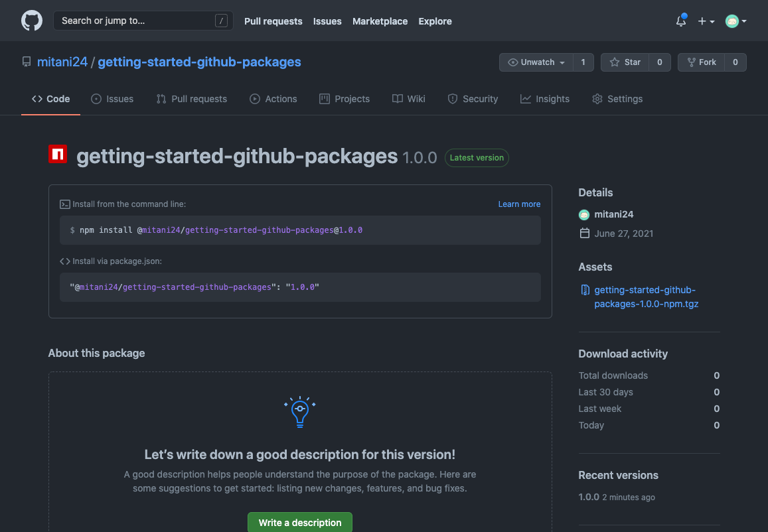Open the repository Settings tab
The height and width of the screenshot is (532, 768).
[617, 99]
